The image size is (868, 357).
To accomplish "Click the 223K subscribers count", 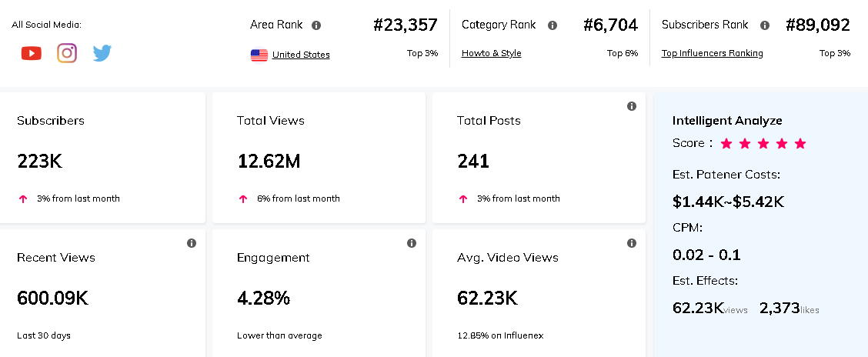I will [38, 162].
